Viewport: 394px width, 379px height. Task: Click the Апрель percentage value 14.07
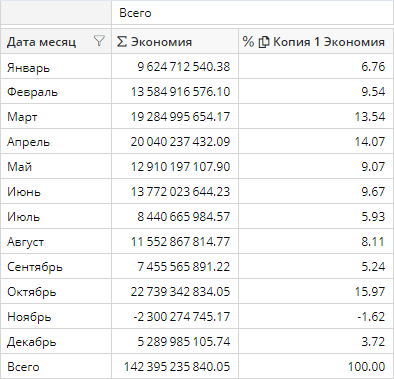[370, 142]
